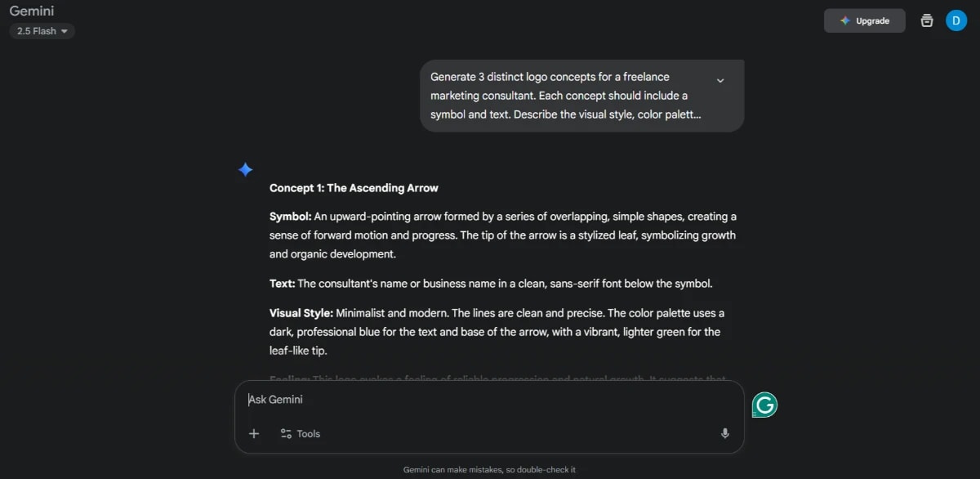
Task: Click the plus icon to add files
Action: point(254,433)
